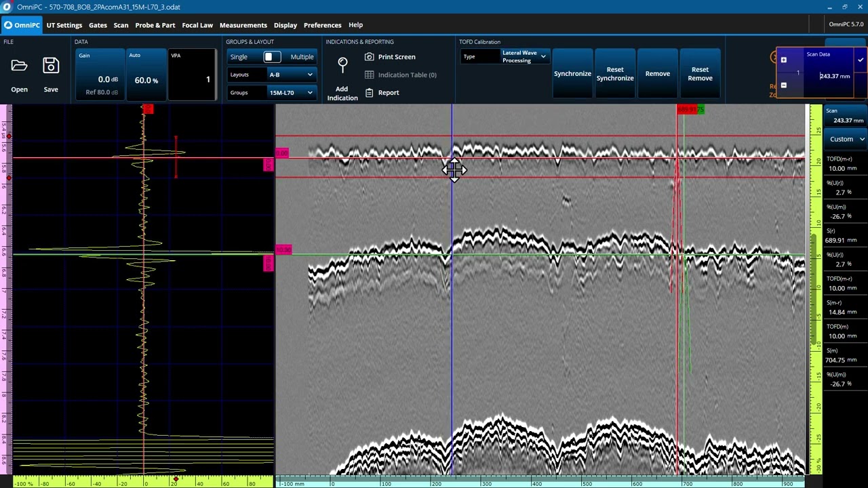Click the S(m) 704.75 mm reading

click(x=845, y=356)
